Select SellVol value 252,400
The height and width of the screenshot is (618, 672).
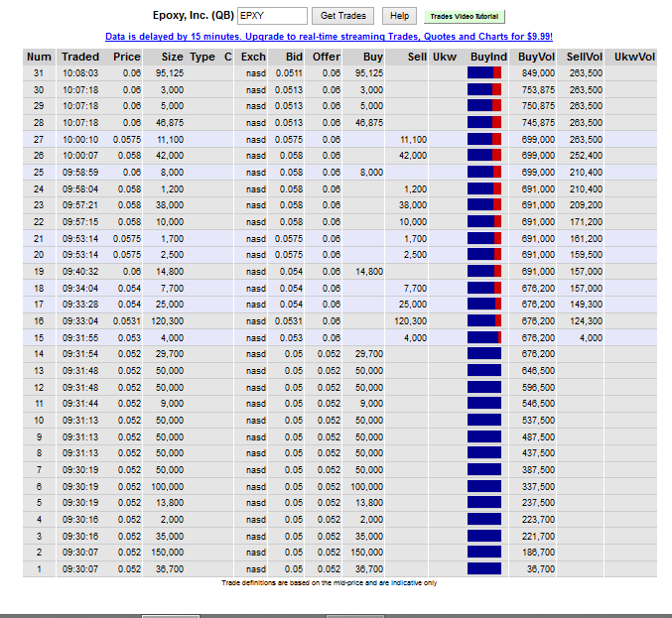(x=586, y=156)
